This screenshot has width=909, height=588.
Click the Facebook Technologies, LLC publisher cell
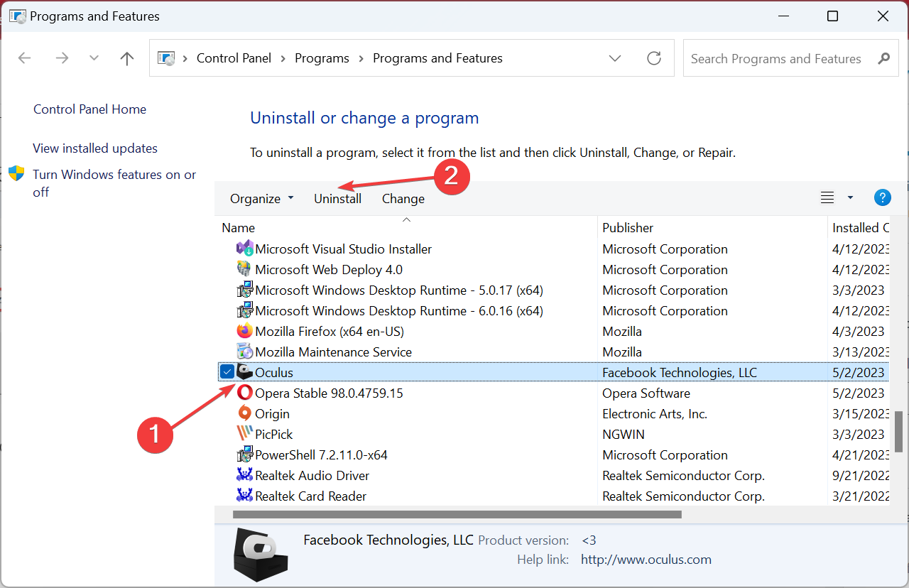coord(680,372)
